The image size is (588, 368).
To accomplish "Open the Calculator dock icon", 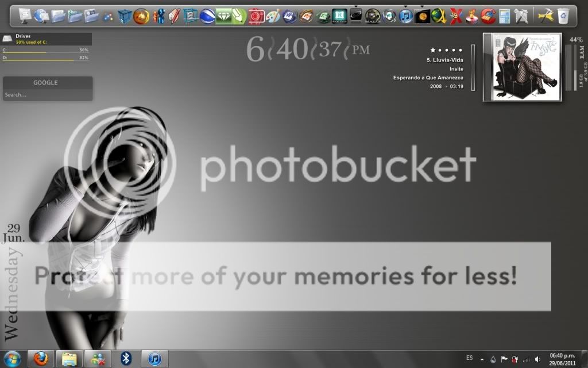I will click(504, 16).
